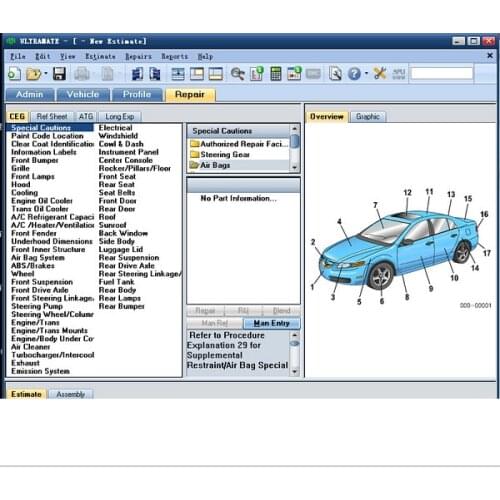Select Air Bag System entry
The image size is (500, 500).
(38, 257)
